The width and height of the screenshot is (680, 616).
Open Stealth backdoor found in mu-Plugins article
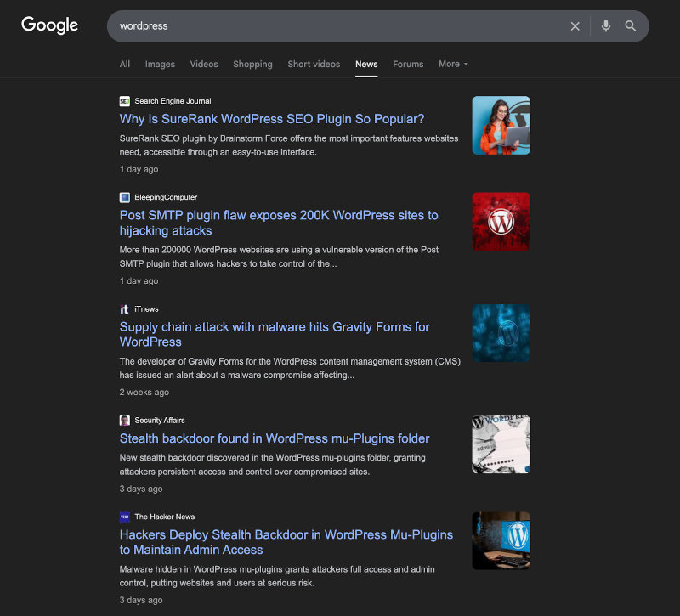click(x=275, y=438)
